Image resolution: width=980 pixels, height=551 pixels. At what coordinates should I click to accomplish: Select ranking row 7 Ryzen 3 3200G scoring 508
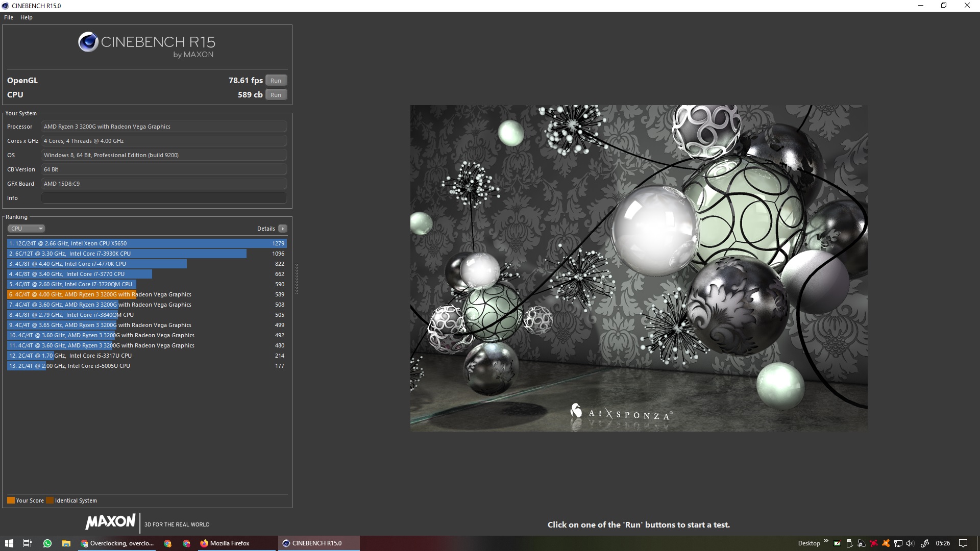(147, 305)
